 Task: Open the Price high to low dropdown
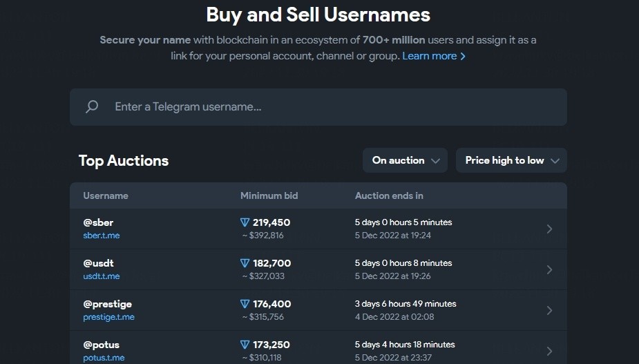[511, 160]
